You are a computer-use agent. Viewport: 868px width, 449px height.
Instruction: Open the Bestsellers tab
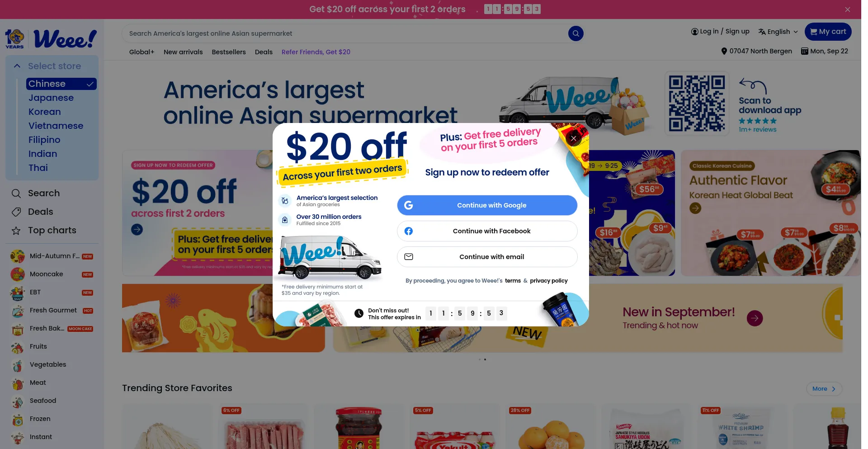(229, 52)
